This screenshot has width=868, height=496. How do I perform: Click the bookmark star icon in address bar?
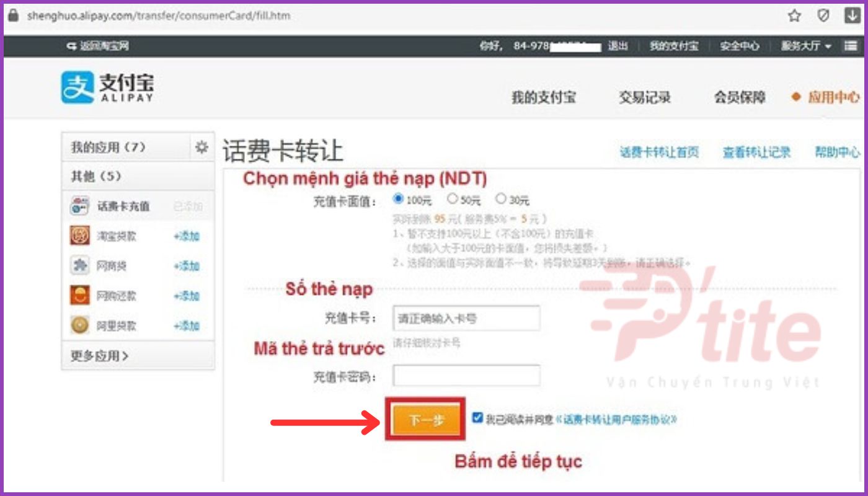794,16
